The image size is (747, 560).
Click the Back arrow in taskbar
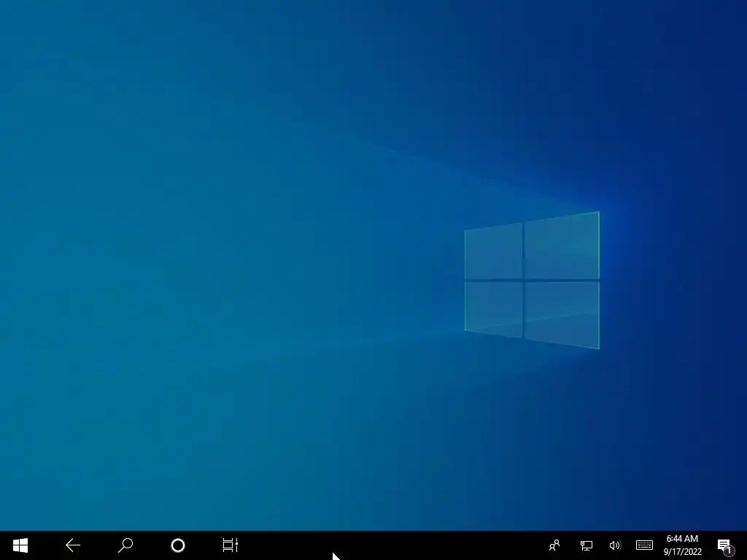73,545
